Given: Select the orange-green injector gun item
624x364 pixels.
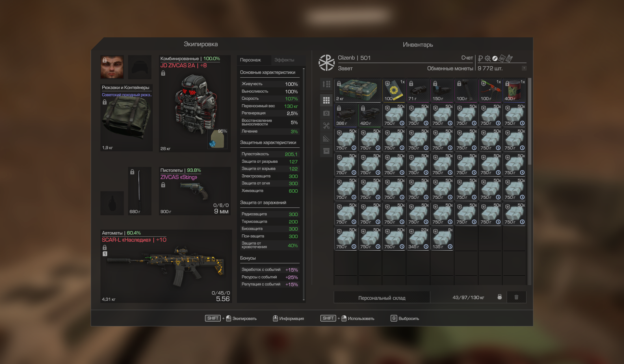Looking at the screenshot, I should click(490, 90).
